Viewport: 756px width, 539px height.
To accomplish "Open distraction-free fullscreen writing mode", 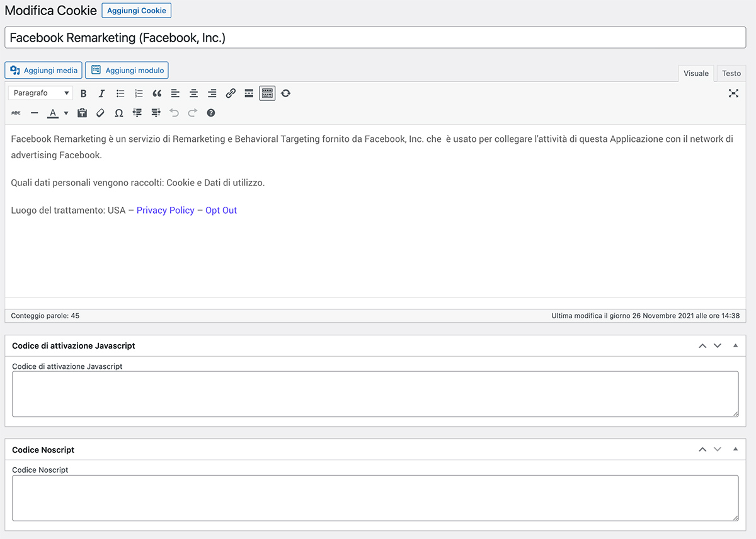I will (x=733, y=93).
